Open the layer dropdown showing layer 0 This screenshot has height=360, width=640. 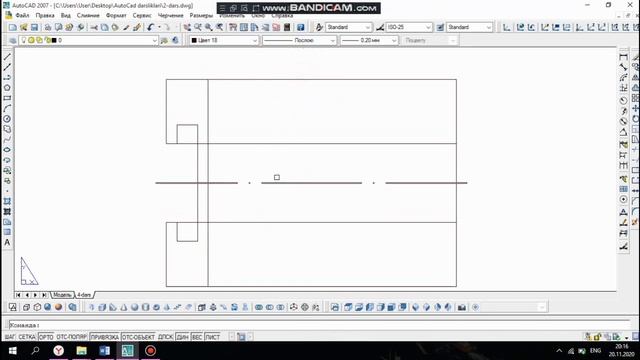tap(88, 40)
